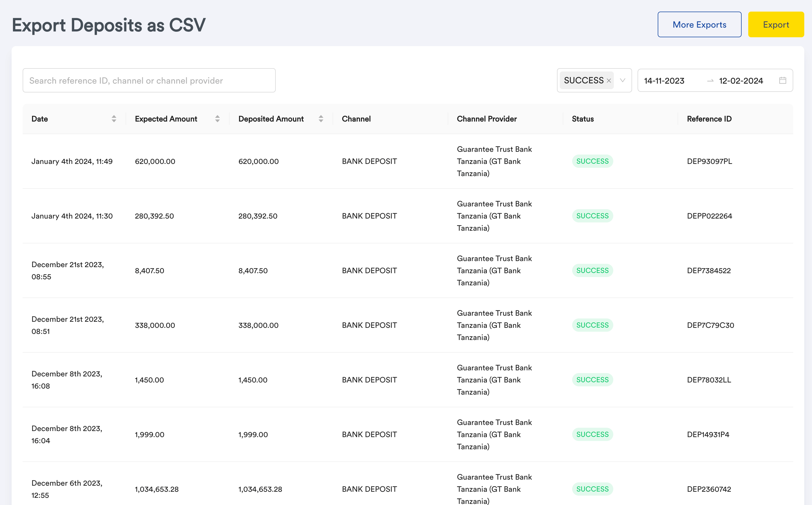Remove the SUCCESS filter tag

pos(609,81)
